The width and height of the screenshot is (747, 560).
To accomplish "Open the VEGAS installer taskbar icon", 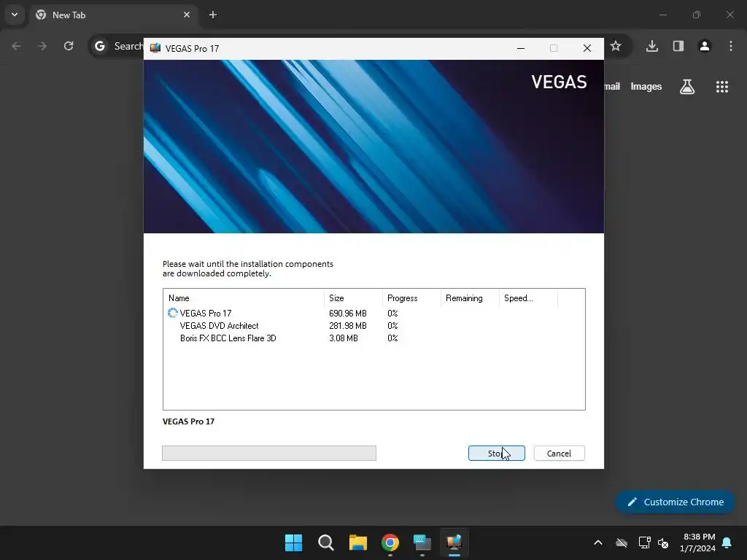I will 454,542.
